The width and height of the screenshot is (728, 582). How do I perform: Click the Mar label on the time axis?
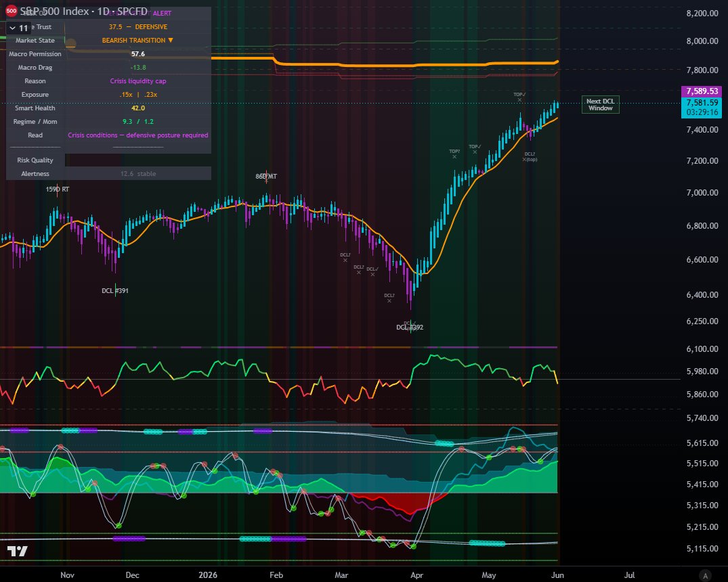point(341,575)
